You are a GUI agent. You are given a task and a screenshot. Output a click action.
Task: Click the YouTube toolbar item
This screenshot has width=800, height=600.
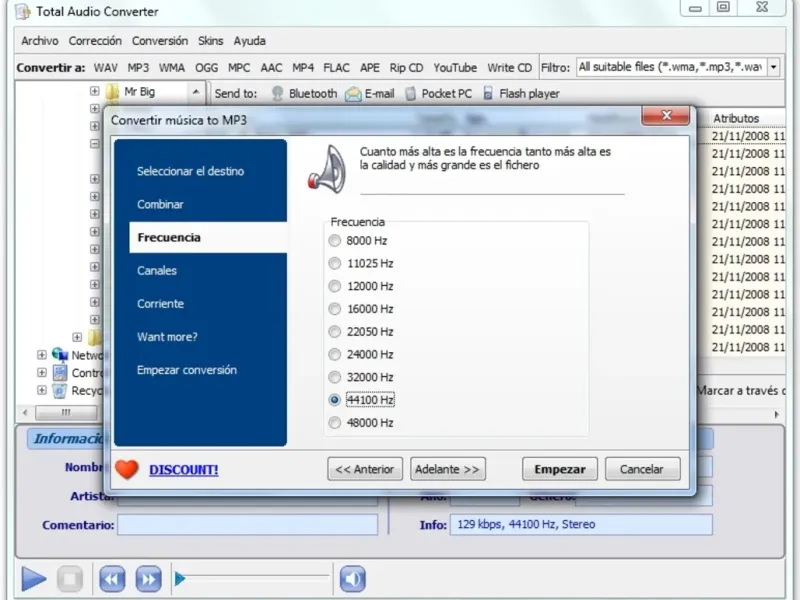point(455,67)
